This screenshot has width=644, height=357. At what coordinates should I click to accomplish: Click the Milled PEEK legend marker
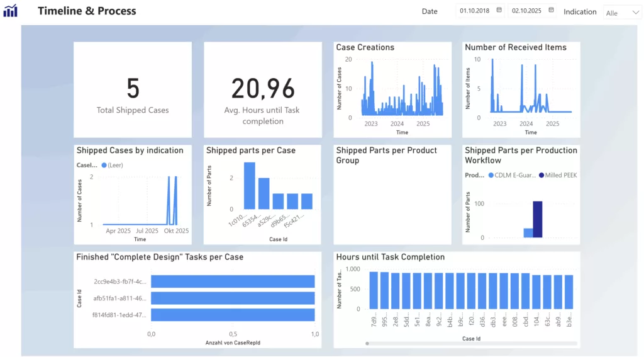[540, 175]
